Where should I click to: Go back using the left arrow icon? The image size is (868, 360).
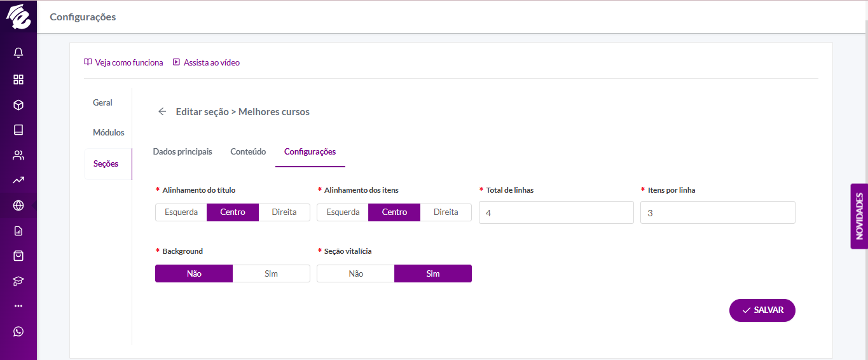pyautogui.click(x=162, y=112)
